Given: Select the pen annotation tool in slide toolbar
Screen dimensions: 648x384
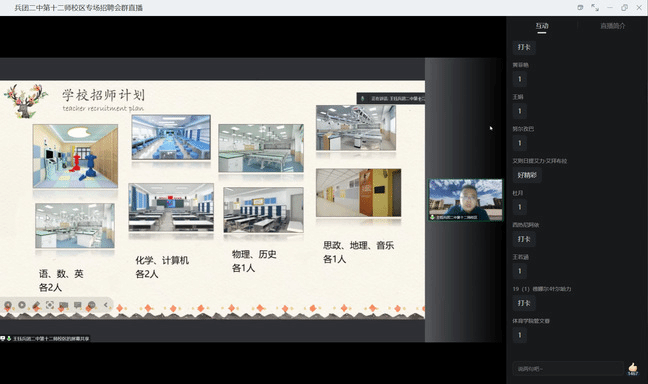Looking at the screenshot, I should 36,305.
